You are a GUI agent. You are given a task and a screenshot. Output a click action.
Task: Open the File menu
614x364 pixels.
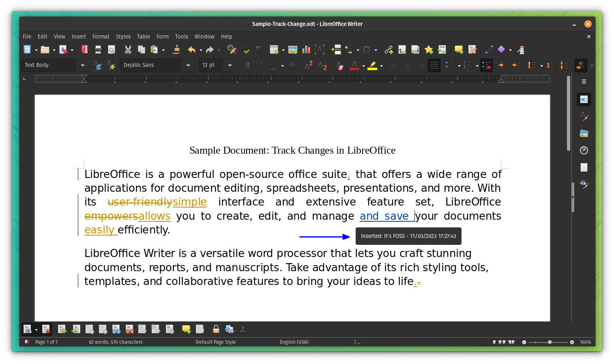point(27,36)
